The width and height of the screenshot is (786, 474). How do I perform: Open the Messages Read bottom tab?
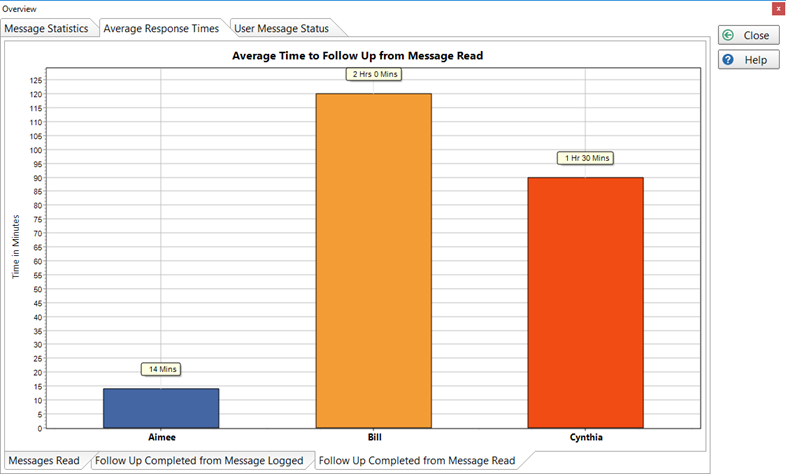[x=44, y=460]
